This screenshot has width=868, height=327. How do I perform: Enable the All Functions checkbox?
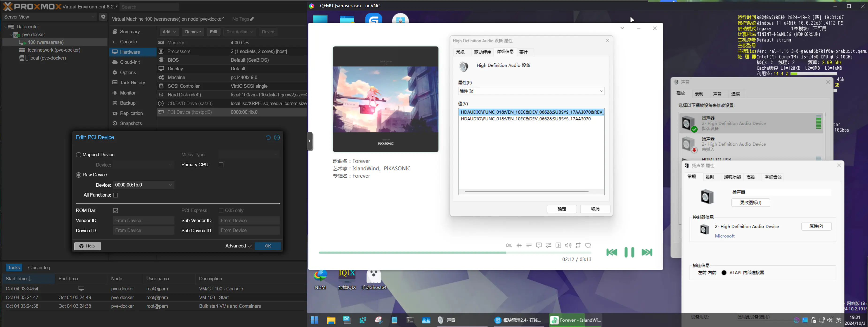[x=116, y=195]
